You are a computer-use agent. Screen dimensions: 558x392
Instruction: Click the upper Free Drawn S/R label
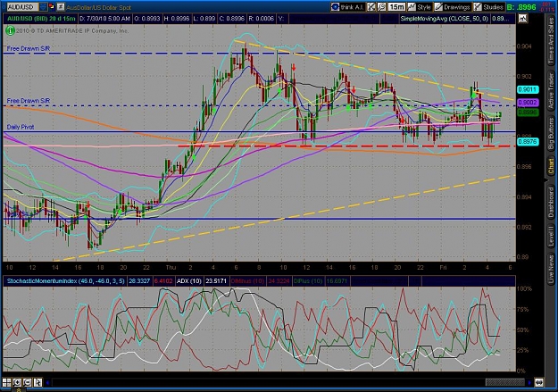[x=29, y=48]
